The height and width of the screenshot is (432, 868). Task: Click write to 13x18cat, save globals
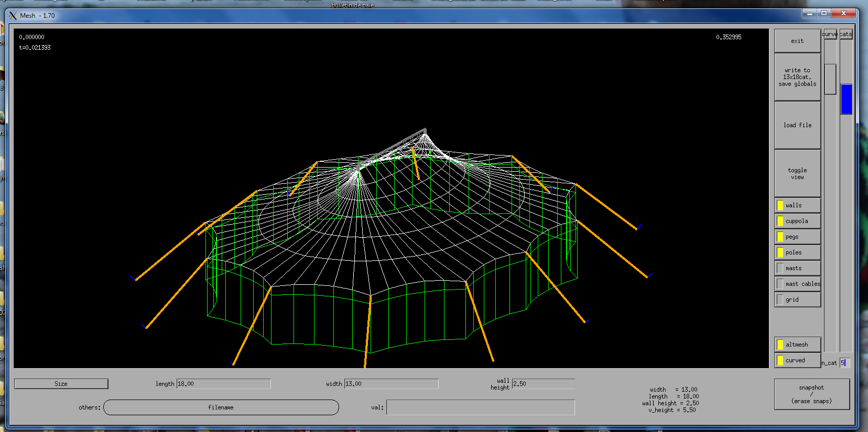click(797, 77)
